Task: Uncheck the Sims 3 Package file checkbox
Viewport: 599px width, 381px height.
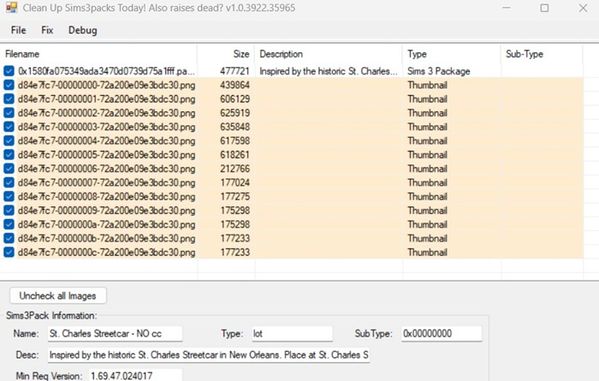Action: (x=9, y=71)
